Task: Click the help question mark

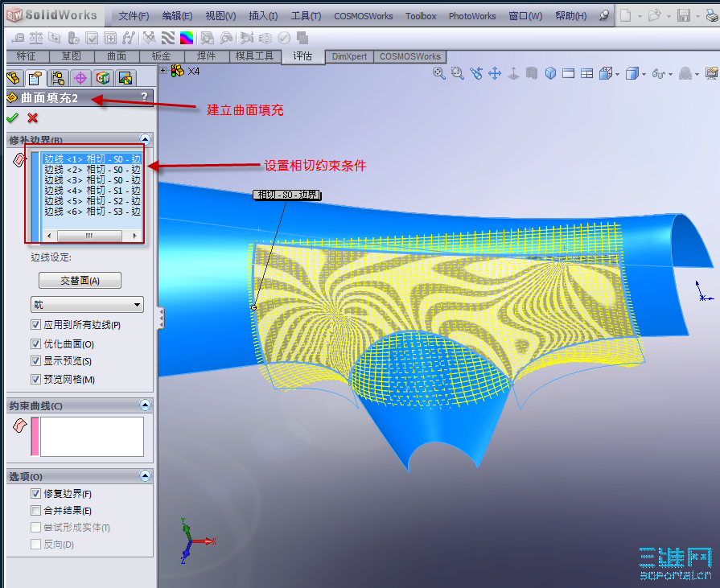Action: [144, 97]
